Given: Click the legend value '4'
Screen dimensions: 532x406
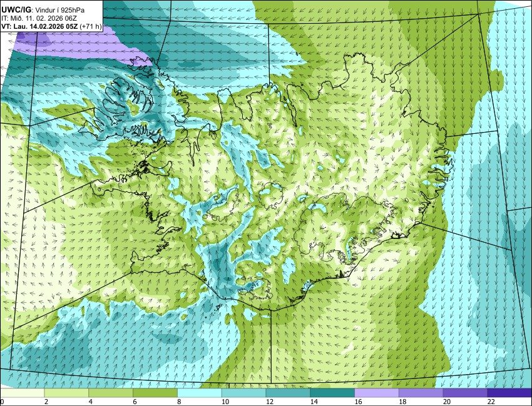Looking at the screenshot, I should 90,402.
